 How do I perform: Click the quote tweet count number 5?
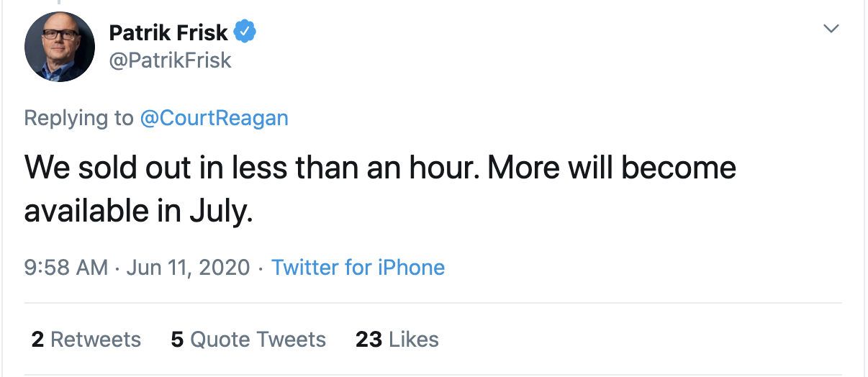(x=177, y=339)
